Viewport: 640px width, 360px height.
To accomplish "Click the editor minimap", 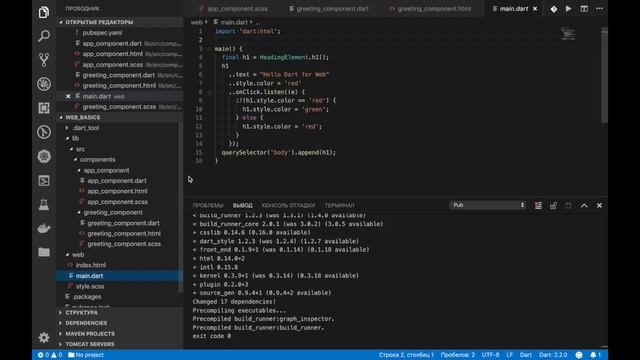I will point(568,33).
